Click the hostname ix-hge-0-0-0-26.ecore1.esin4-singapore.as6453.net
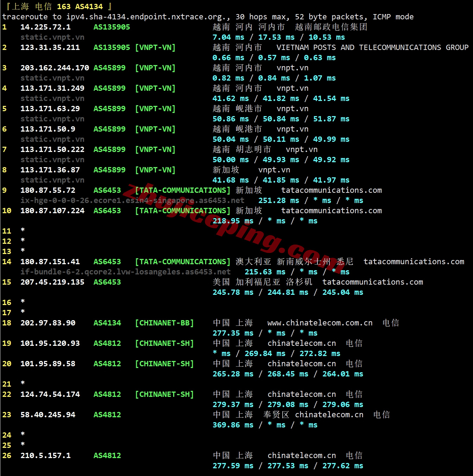The width and height of the screenshot is (473, 476). pyautogui.click(x=132, y=201)
